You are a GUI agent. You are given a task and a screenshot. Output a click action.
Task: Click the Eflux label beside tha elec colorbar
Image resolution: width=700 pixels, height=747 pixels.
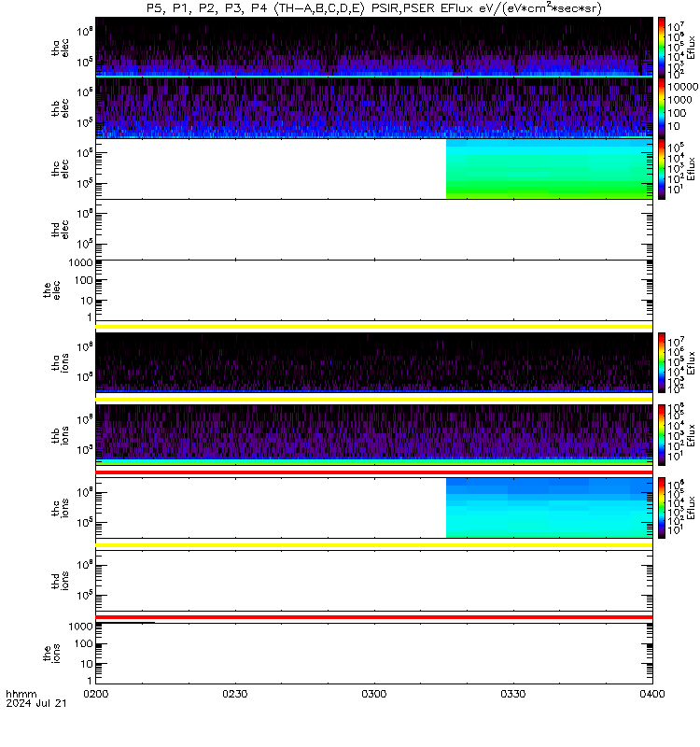(691, 48)
